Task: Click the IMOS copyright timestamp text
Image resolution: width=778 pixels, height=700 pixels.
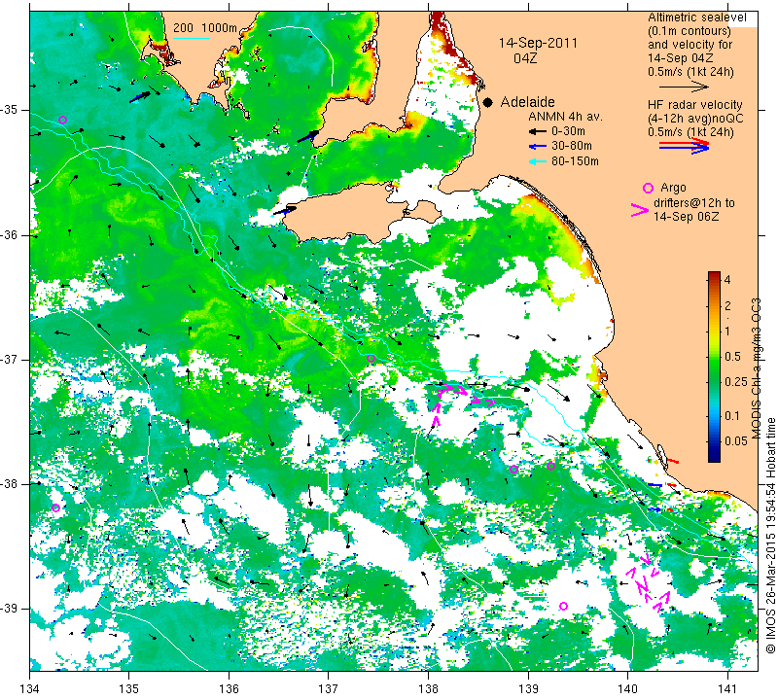Action: (x=770, y=536)
